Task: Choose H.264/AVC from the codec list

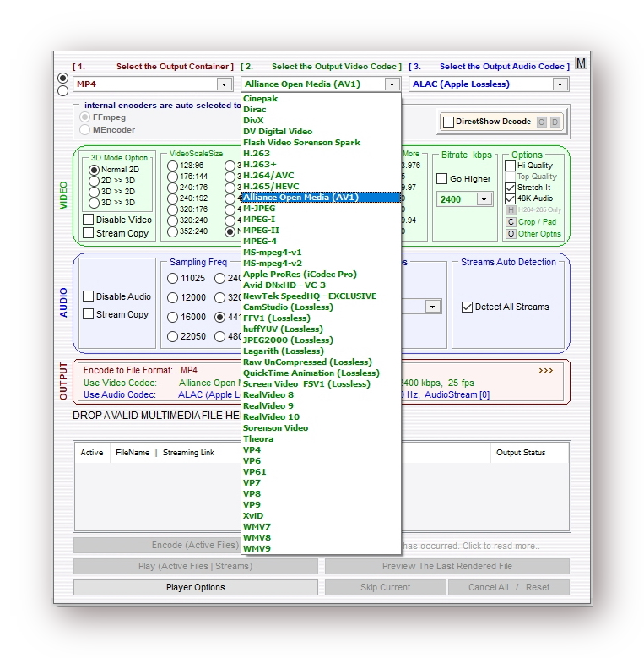Action: pos(322,176)
